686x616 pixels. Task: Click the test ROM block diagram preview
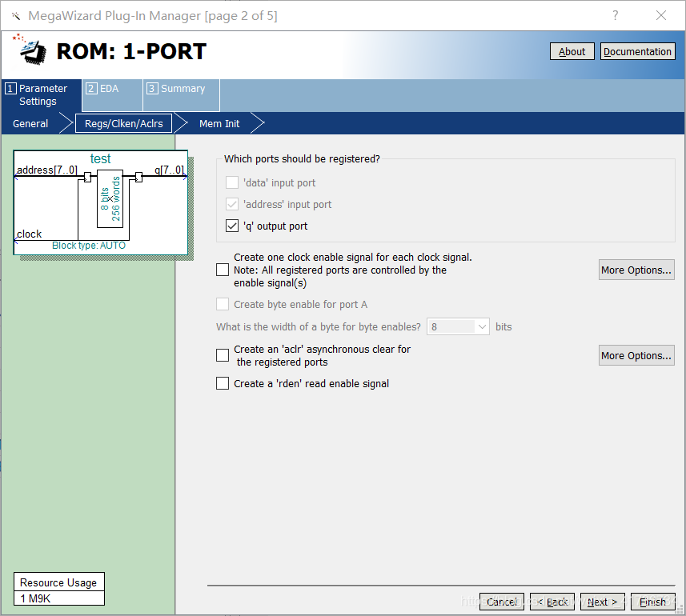coord(101,203)
